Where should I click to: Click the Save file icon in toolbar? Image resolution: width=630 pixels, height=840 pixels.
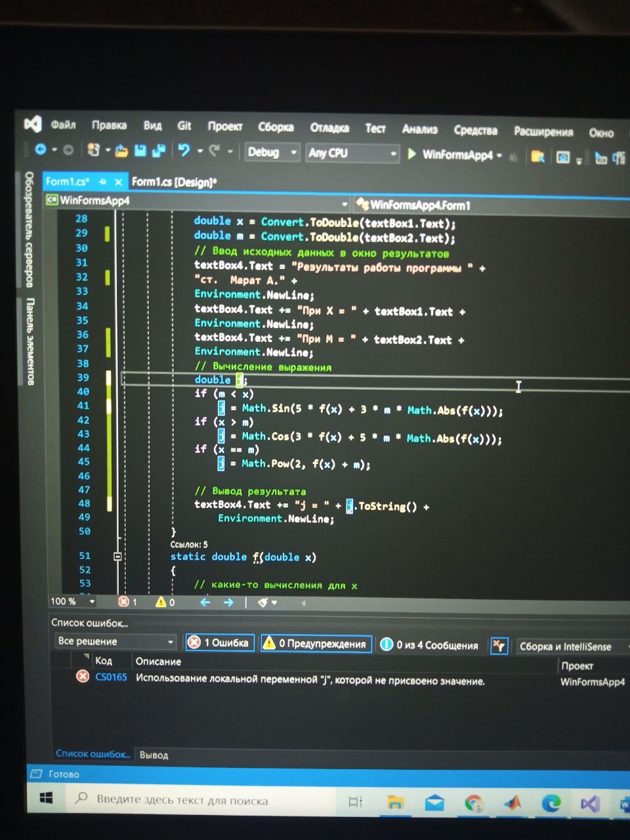pyautogui.click(x=140, y=151)
